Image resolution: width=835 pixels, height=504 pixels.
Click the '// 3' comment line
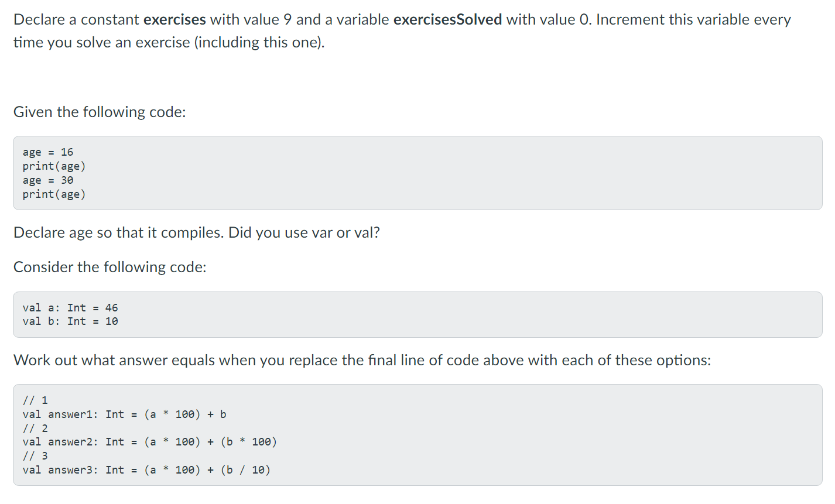35,456
